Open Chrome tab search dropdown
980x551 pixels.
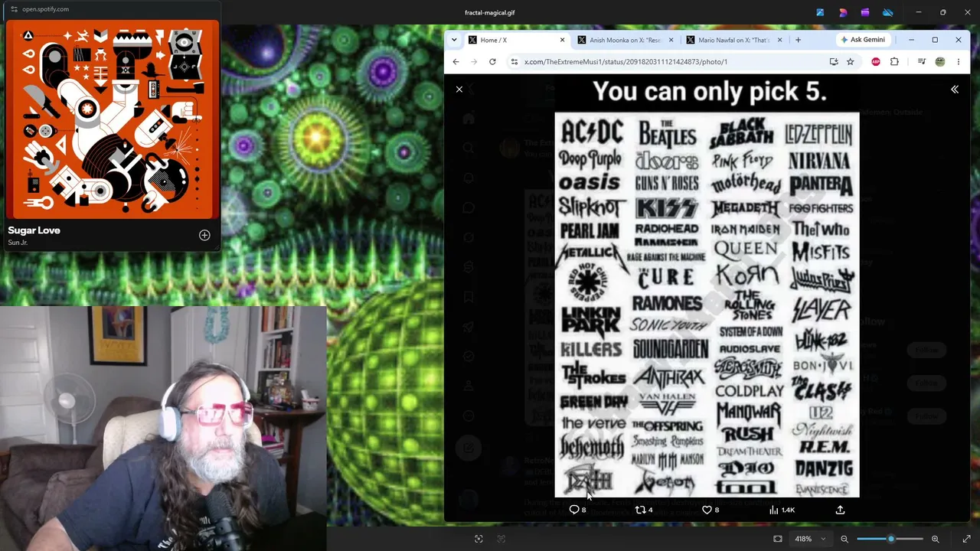[x=454, y=40]
